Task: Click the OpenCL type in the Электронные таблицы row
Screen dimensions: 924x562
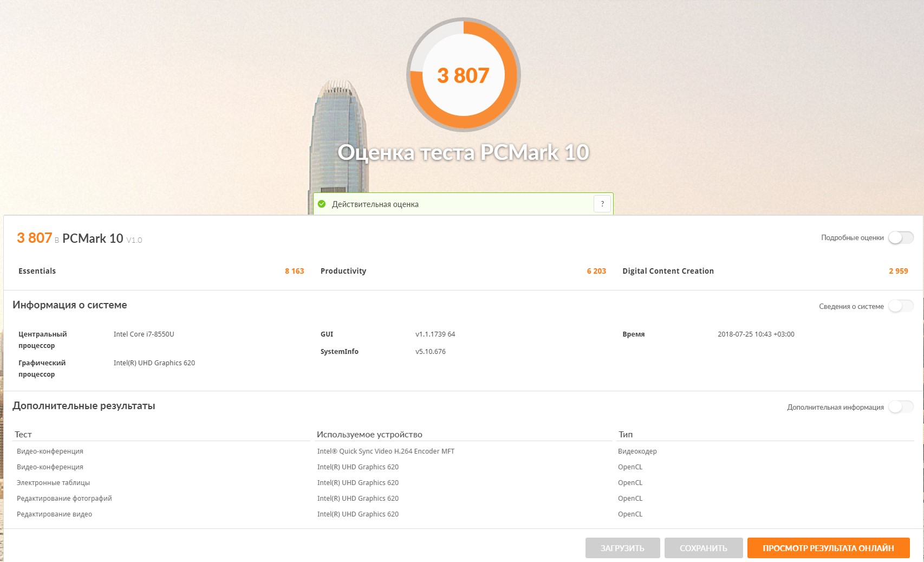Action: tap(630, 483)
